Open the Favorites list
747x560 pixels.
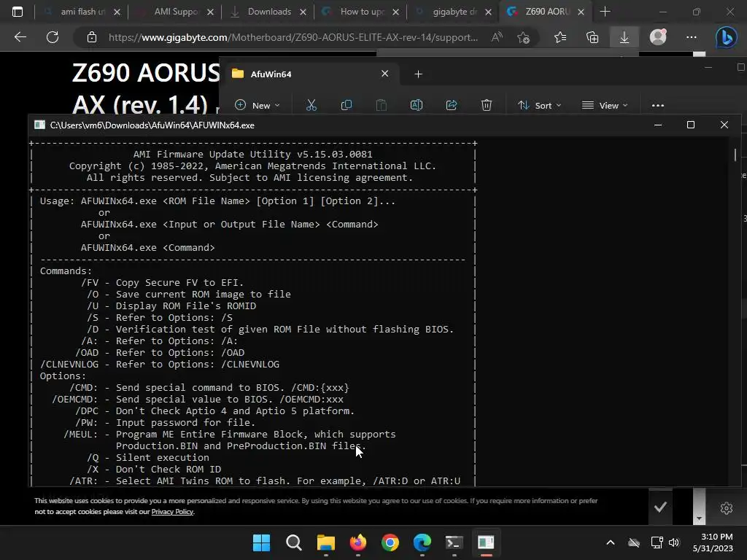[x=560, y=37]
